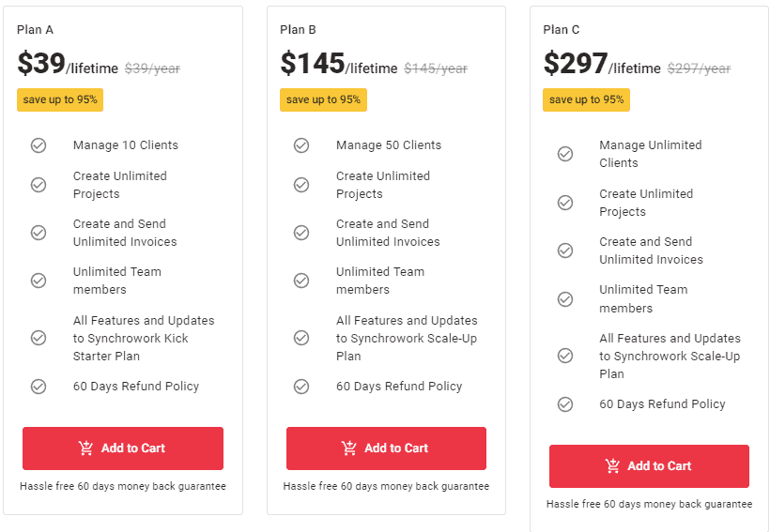This screenshot has width=770, height=532.
Task: Click checkmark icon next to Manage 10 Clients
Action: pos(38,145)
